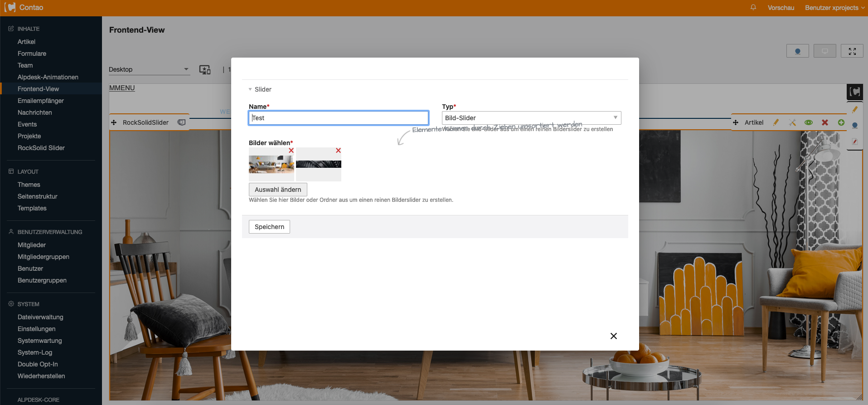Close the slider dialog with X
The image size is (868, 405).
point(614,336)
